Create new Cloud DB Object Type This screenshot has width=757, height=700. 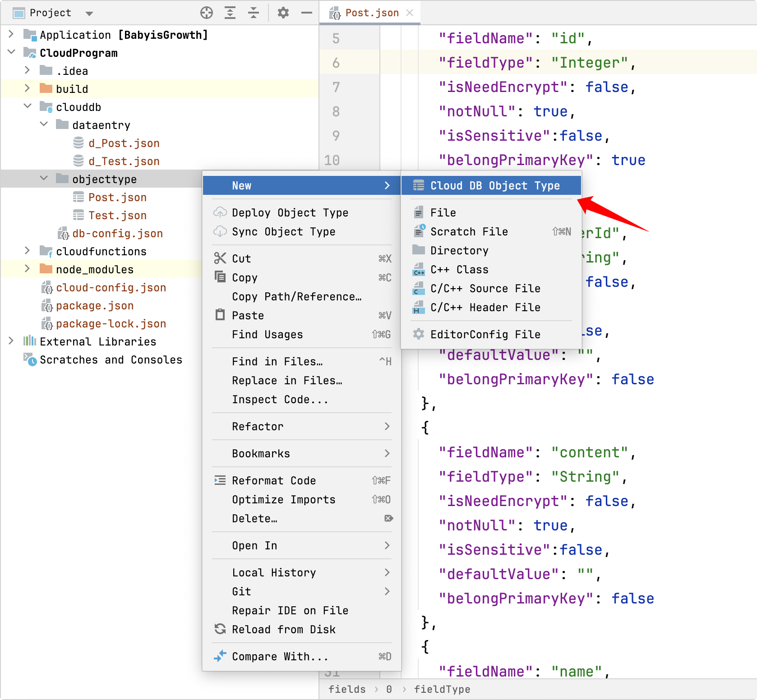[491, 185]
